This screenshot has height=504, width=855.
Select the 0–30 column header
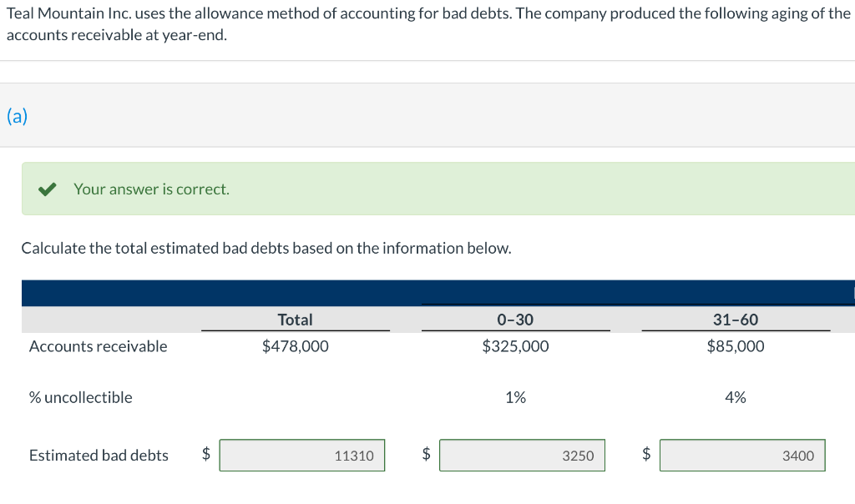coord(515,320)
